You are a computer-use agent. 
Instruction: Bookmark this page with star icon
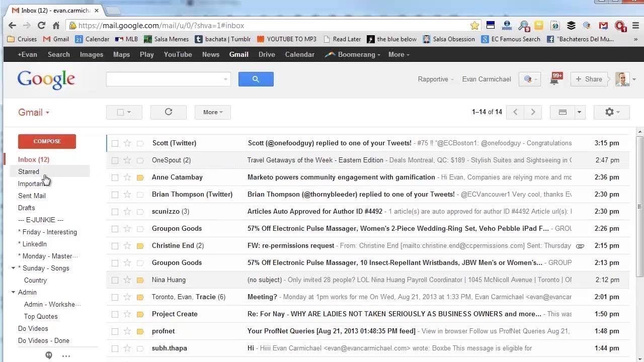click(474, 25)
